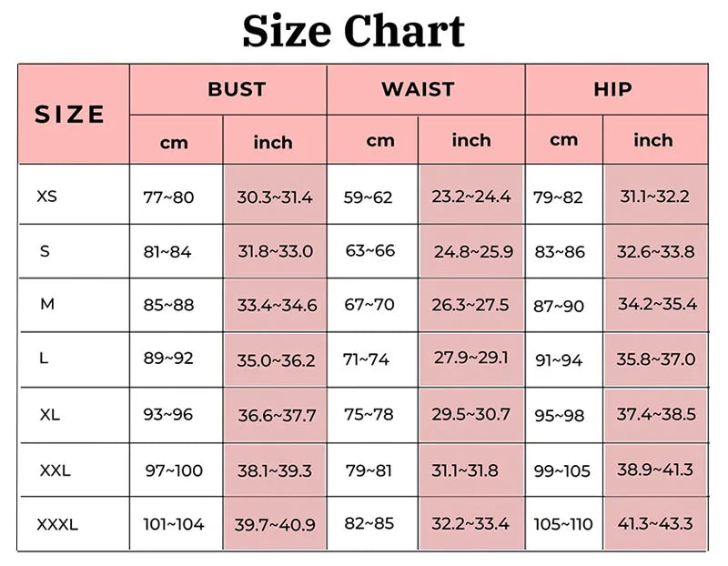Click the SIZE column header cell
Screen dimensions: 728x566
pos(71,115)
